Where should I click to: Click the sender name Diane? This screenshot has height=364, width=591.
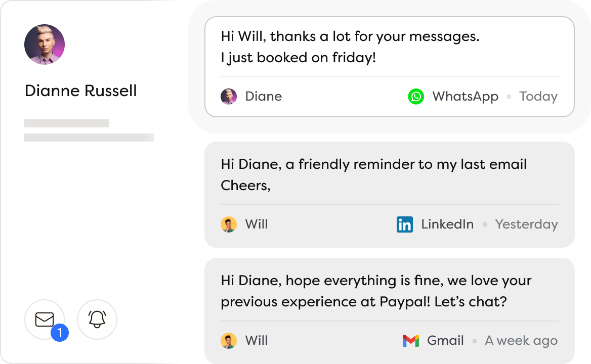(263, 96)
